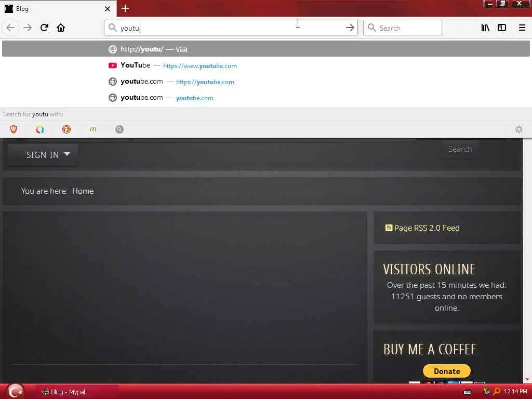This screenshot has width=532, height=399.
Task: Click the yellow Donate button
Action: [x=446, y=371]
